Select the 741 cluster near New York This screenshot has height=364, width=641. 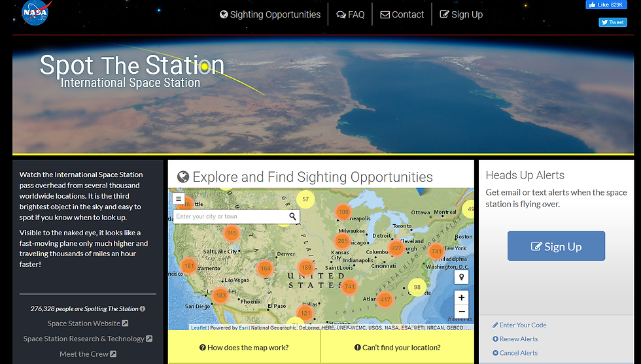[436, 251]
